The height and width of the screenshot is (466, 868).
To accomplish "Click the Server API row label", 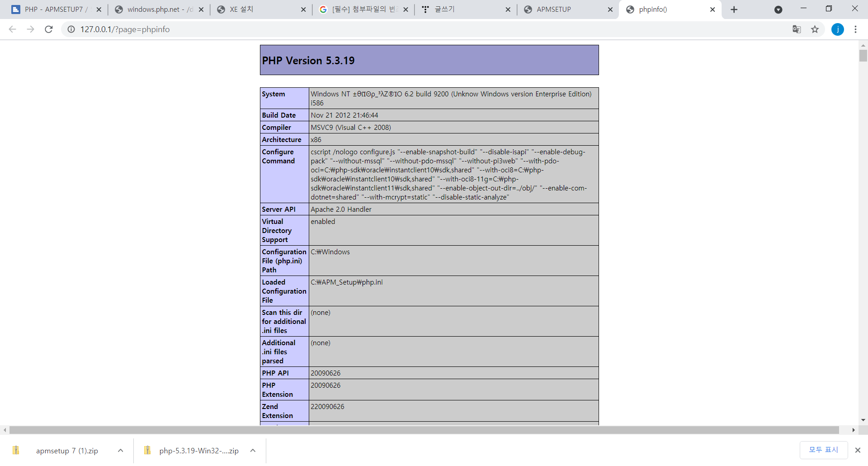I will click(278, 209).
